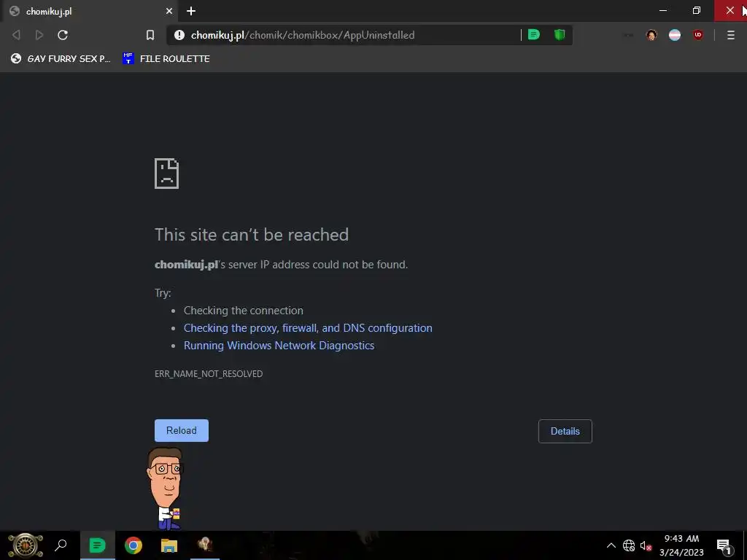The image size is (747, 560).
Task: Open the uBlock Origin extension icon
Action: (x=698, y=34)
